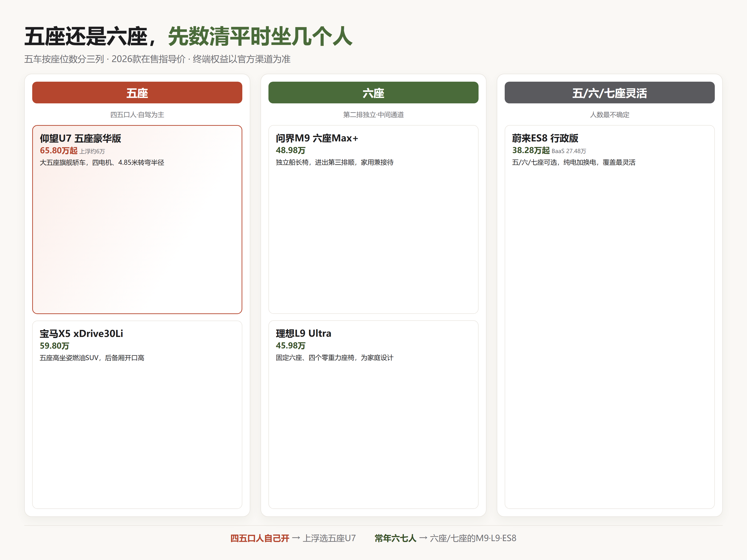Click 五座高坐姿燃油SUV description
This screenshot has height=560, width=747.
coord(92,358)
